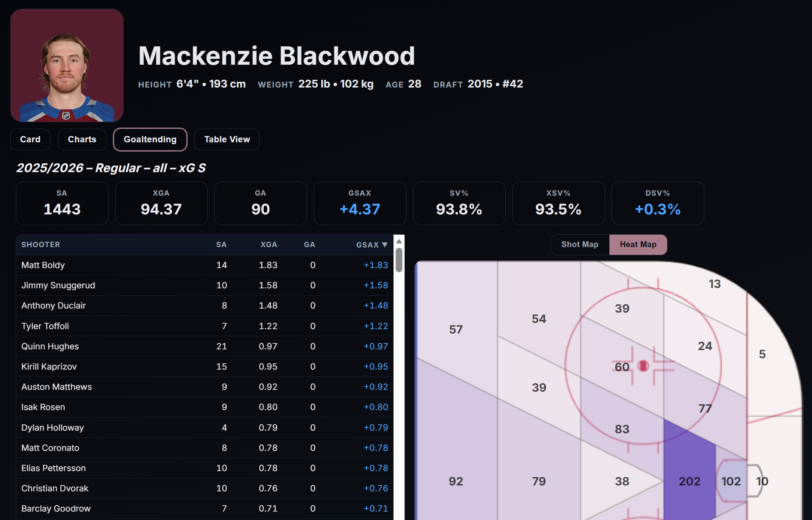Click the GSAX sort descending arrow

tap(385, 245)
